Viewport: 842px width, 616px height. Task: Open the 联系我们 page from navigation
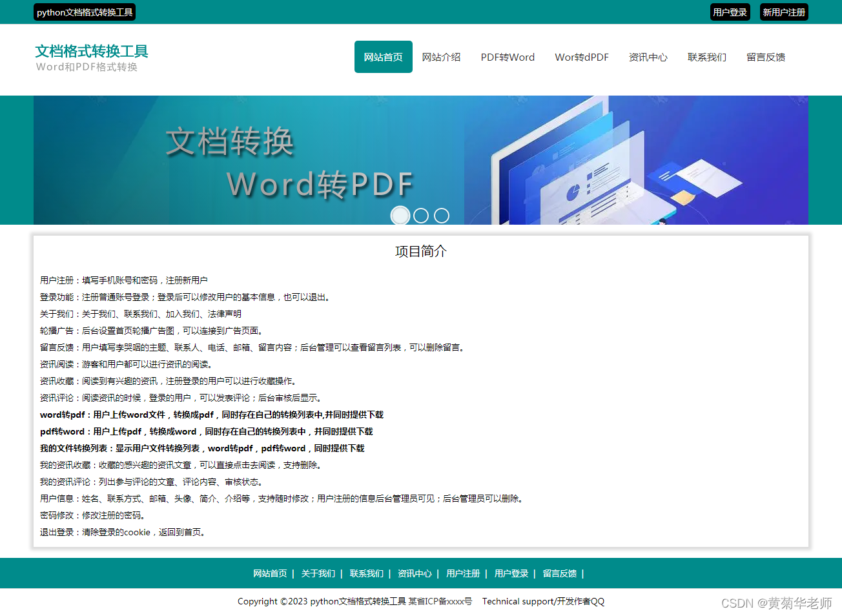click(706, 57)
